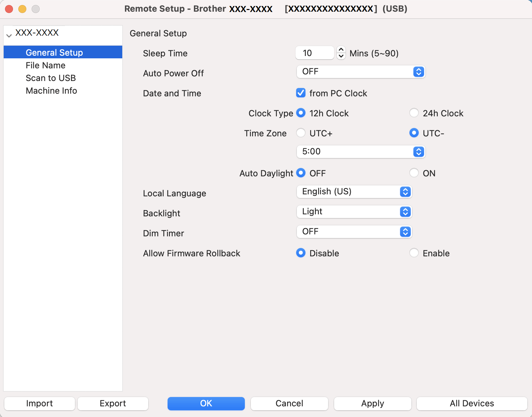
Task: Open the File Name settings page
Action: (46, 65)
